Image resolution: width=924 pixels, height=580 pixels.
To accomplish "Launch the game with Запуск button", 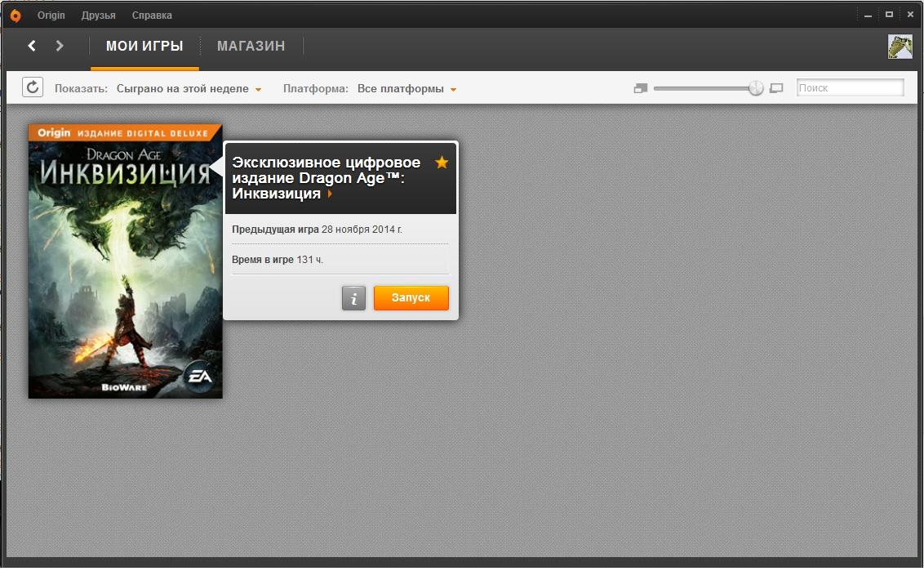I will pos(411,298).
